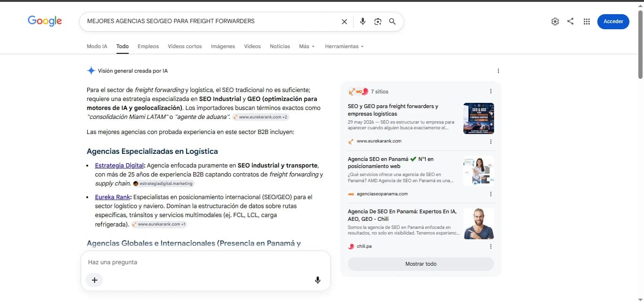This screenshot has height=302, width=644.
Task: Switch to Imágenes tab
Action: 223,46
